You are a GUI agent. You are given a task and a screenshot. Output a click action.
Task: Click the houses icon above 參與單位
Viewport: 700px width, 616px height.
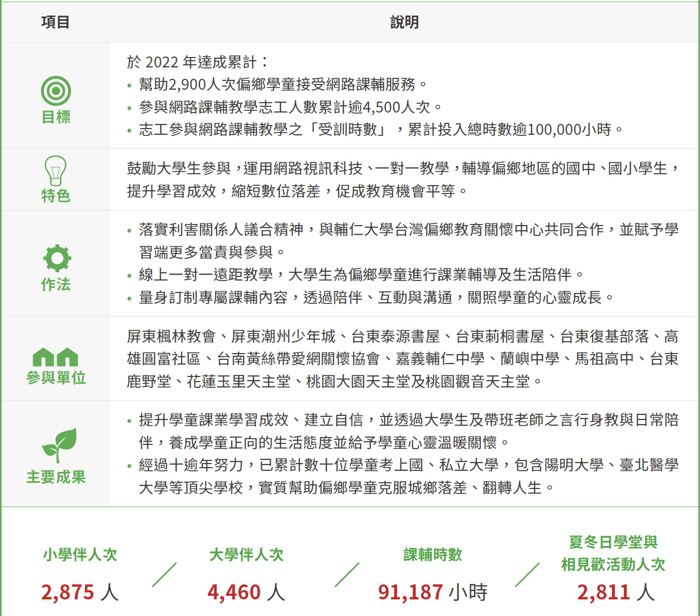55,357
